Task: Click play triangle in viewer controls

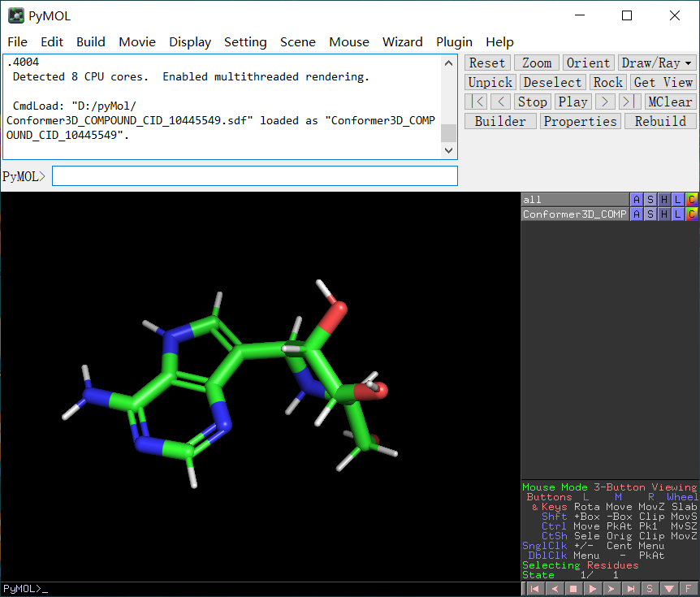Action: click(593, 589)
